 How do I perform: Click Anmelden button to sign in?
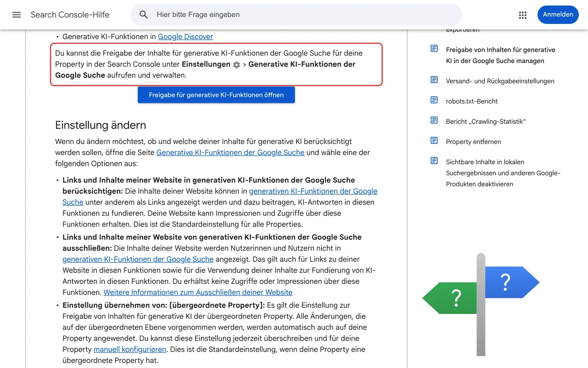point(558,15)
